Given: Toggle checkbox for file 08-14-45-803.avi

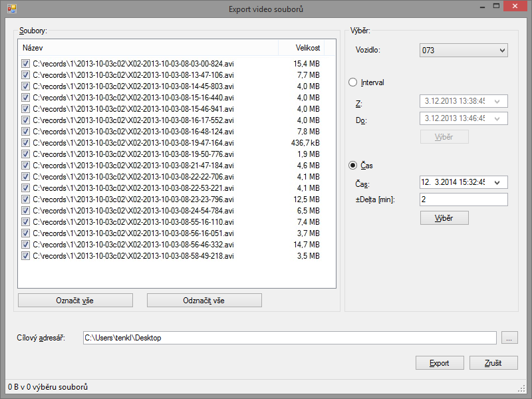Looking at the screenshot, I should pos(25,86).
